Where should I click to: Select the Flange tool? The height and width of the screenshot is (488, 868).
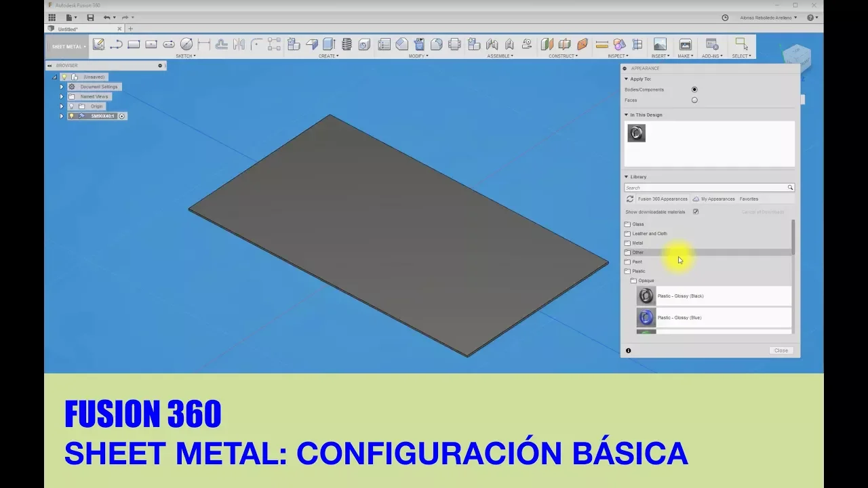click(x=312, y=44)
